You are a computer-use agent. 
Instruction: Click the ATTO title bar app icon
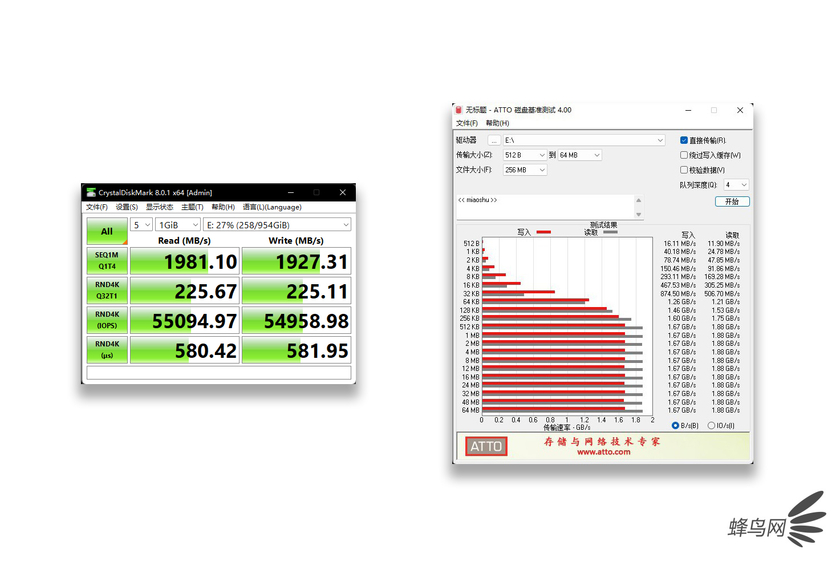click(459, 110)
